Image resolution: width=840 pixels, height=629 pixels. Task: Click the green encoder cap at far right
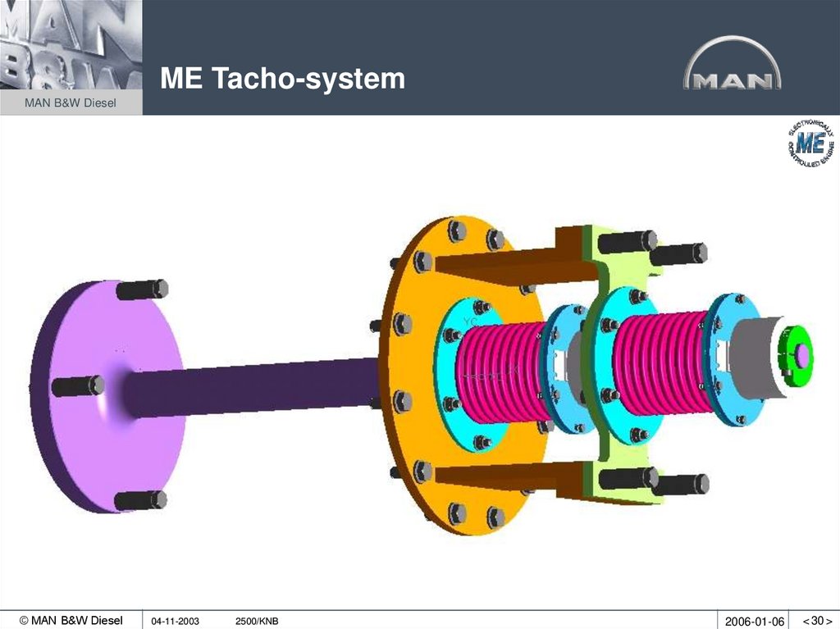coord(797,357)
